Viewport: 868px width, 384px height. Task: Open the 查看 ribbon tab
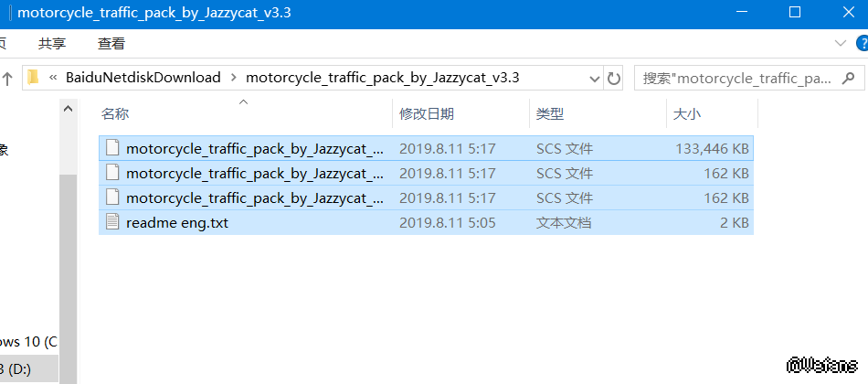[x=111, y=43]
